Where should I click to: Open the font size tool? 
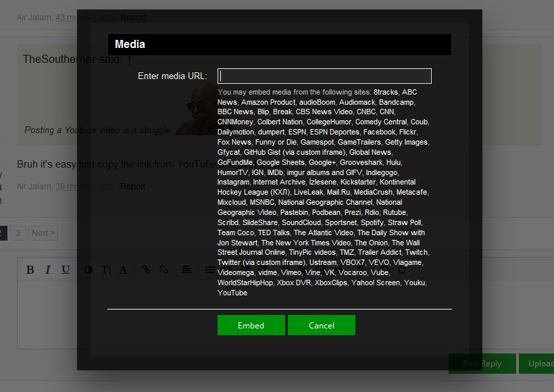(x=106, y=270)
